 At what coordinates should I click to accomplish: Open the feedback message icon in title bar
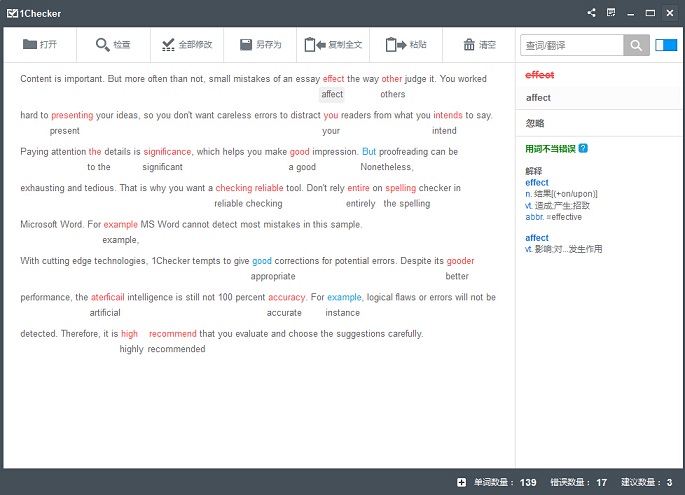pyautogui.click(x=611, y=13)
